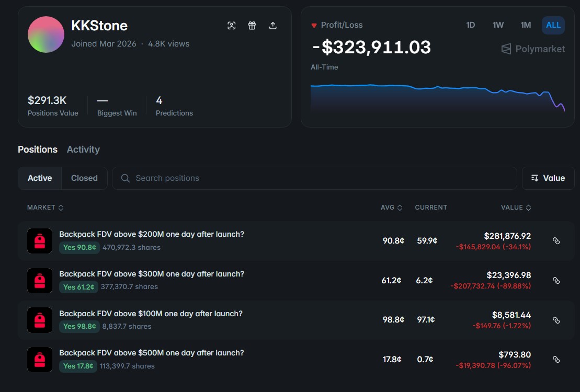Select the 1W profit/loss range
Viewport: 580px width, 392px height.
click(x=498, y=25)
